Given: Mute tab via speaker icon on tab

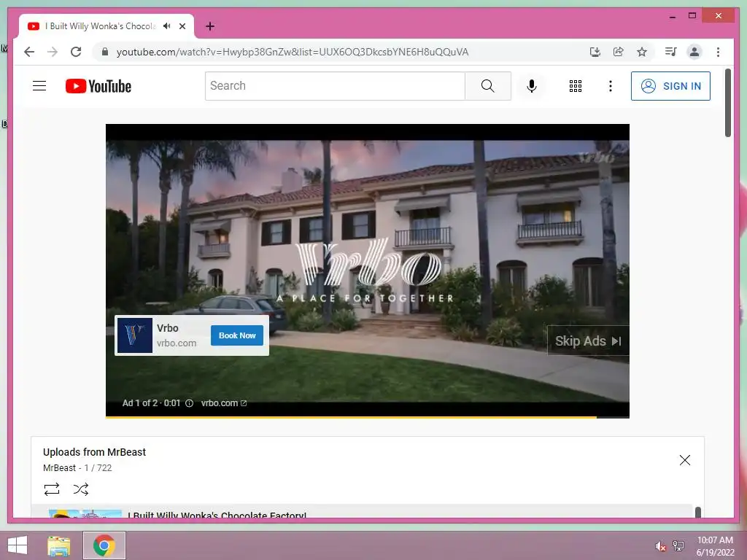Looking at the screenshot, I should 167,26.
